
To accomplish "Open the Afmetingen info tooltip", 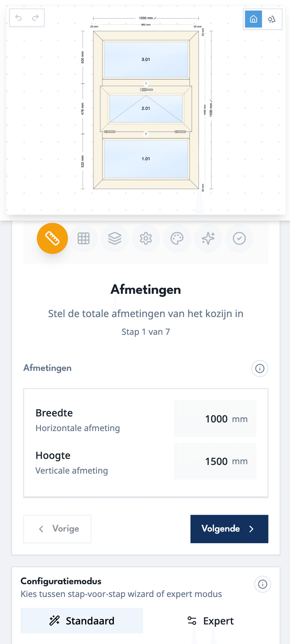I will (x=259, y=368).
